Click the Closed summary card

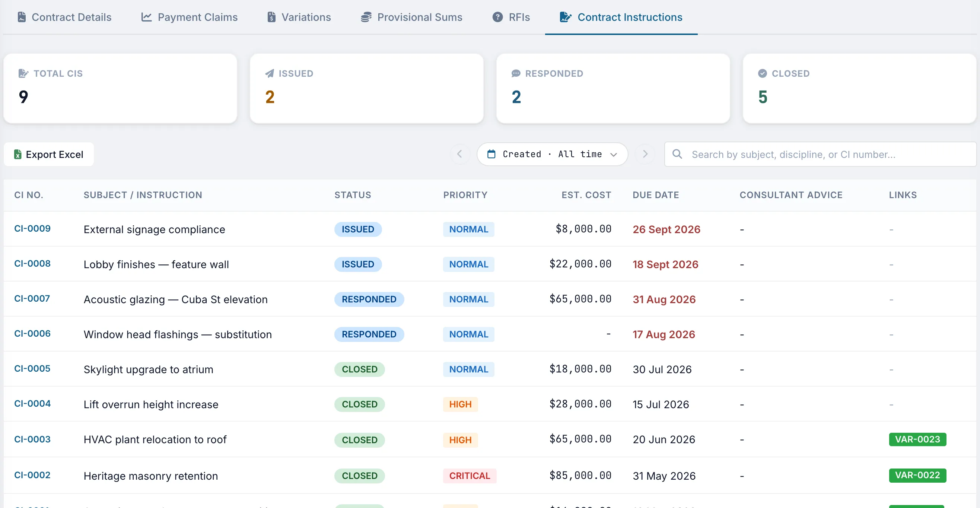pos(859,88)
